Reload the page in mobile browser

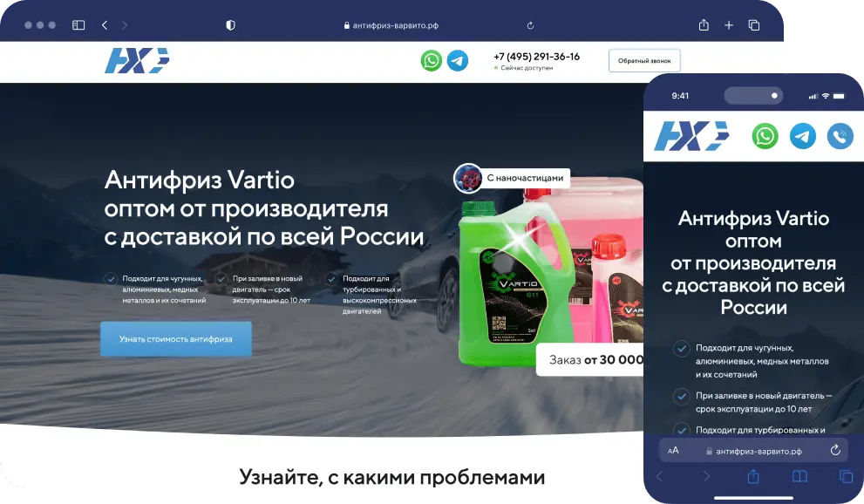coord(835,450)
